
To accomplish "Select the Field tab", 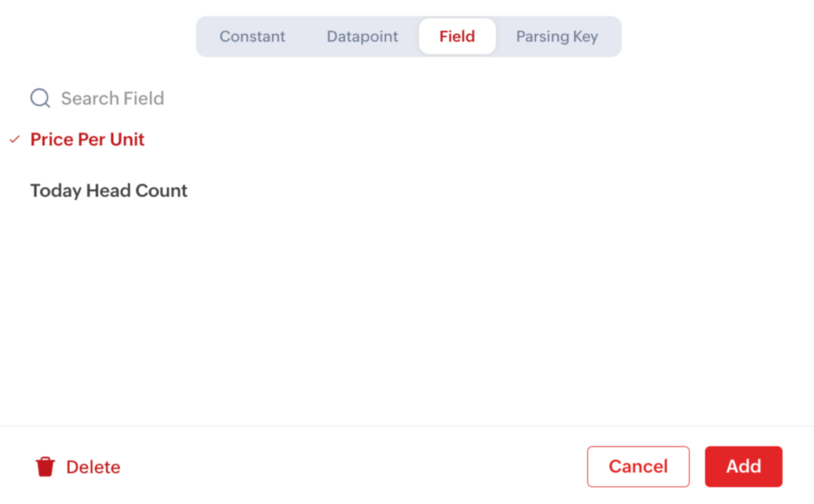I will click(x=457, y=37).
